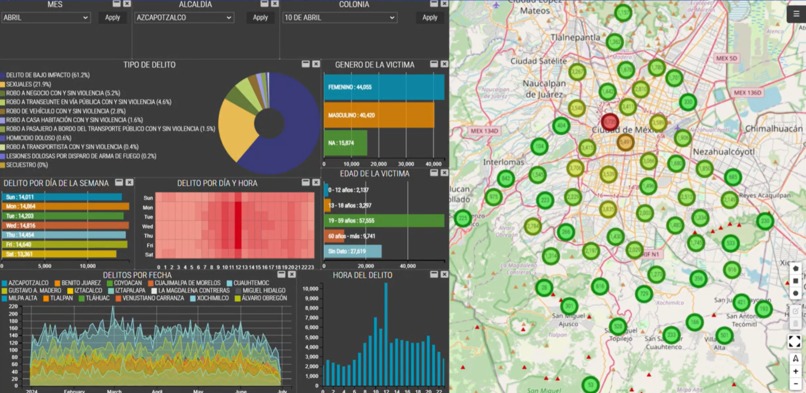Click the Sin Dato : 27,619 age bar
This screenshot has width=806, height=393.
[x=353, y=251]
